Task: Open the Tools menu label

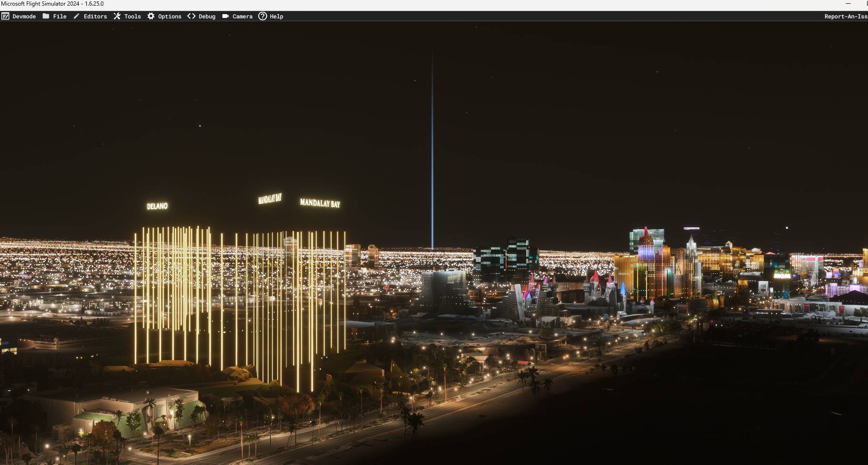Action: coord(132,17)
